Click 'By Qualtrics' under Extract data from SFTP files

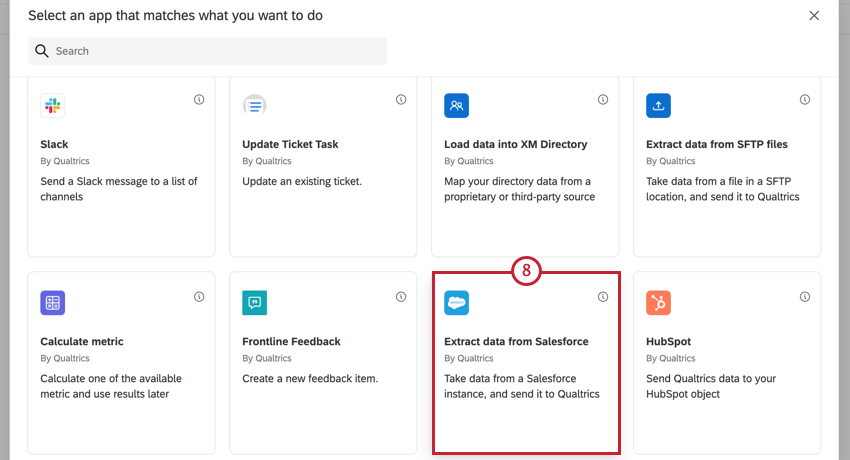(671, 161)
